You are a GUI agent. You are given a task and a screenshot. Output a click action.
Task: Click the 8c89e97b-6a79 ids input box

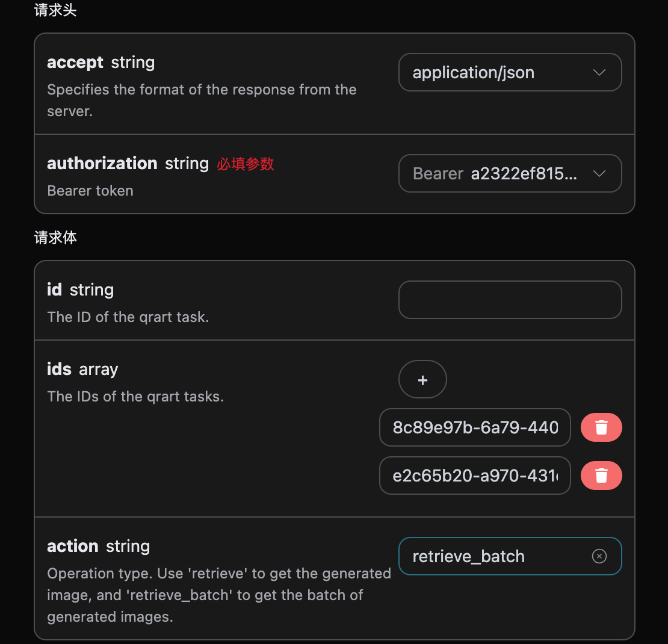pyautogui.click(x=475, y=427)
